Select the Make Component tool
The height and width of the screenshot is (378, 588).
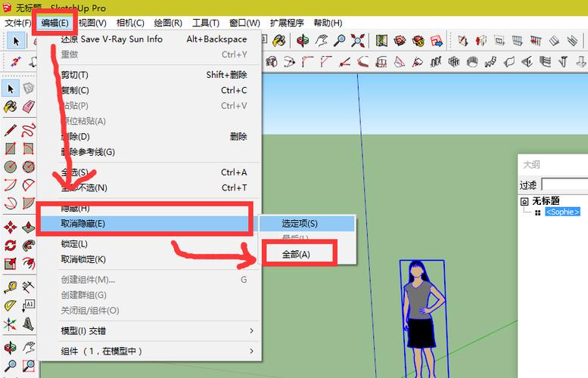(x=29, y=88)
